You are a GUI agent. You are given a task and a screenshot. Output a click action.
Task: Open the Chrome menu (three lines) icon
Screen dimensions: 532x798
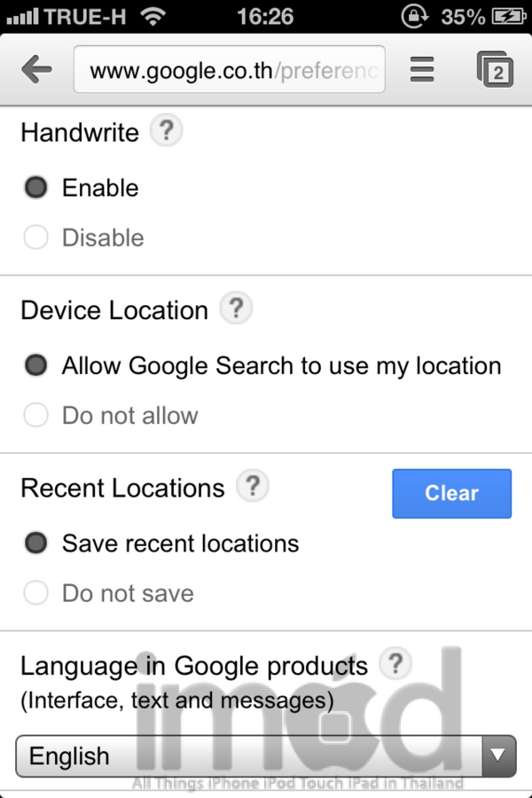422,69
